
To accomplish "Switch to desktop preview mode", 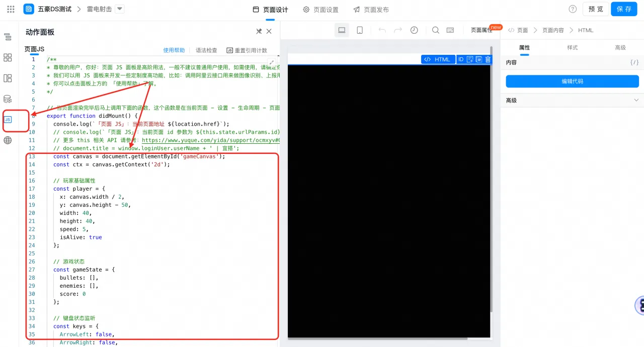I will pyautogui.click(x=342, y=30).
